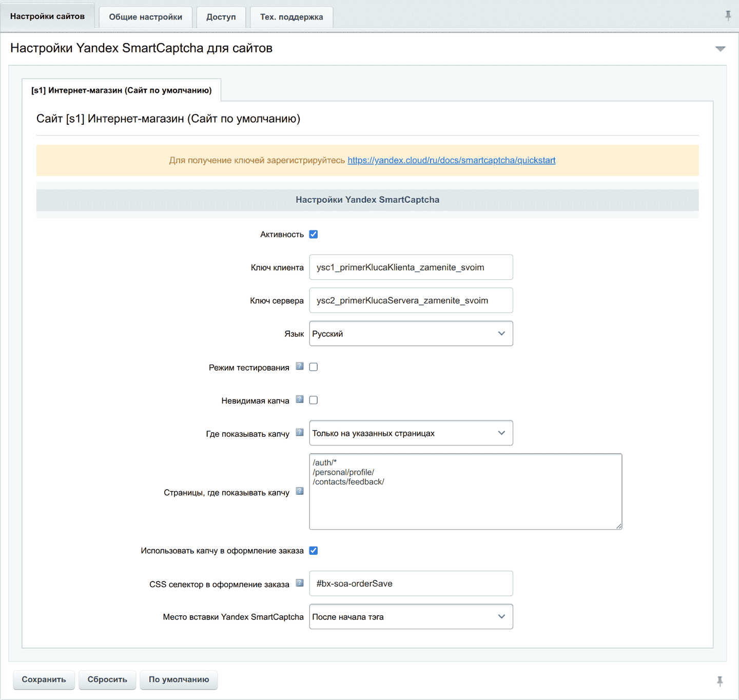Viewport: 739px width, 700px height.
Task: Click the Использовать капчу в оформление заказа label
Action: coord(222,551)
